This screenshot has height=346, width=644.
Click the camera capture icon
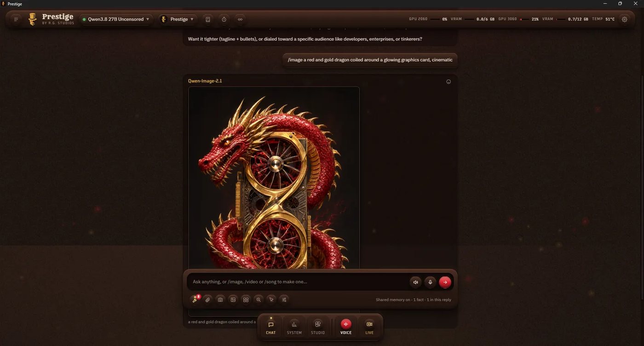click(220, 300)
